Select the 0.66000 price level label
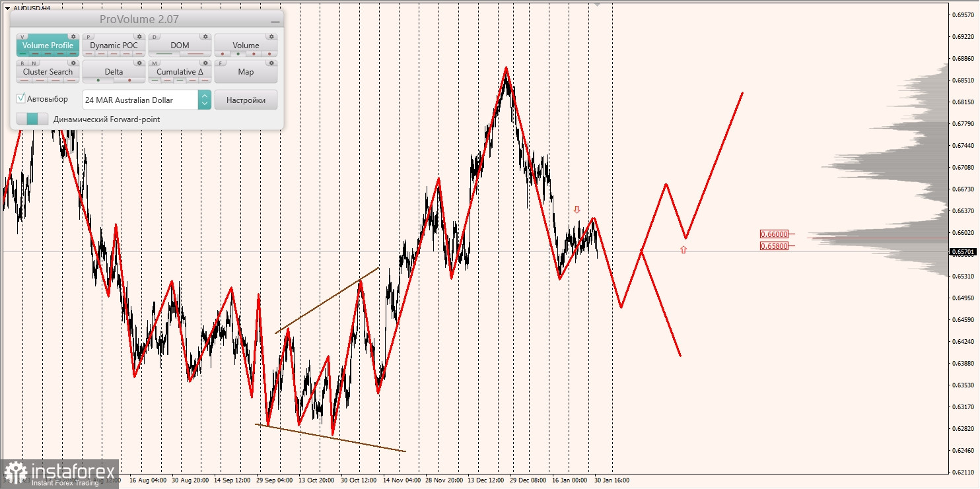 tap(774, 234)
